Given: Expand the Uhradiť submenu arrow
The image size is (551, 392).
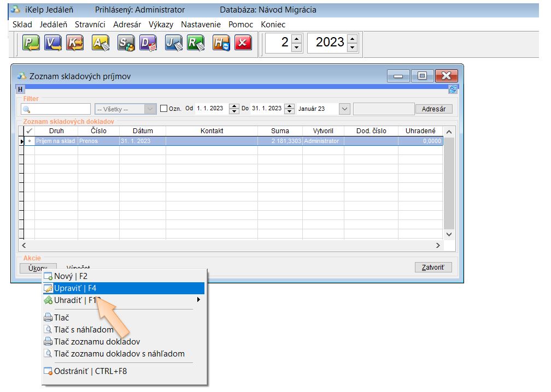Looking at the screenshot, I should click(x=198, y=300).
